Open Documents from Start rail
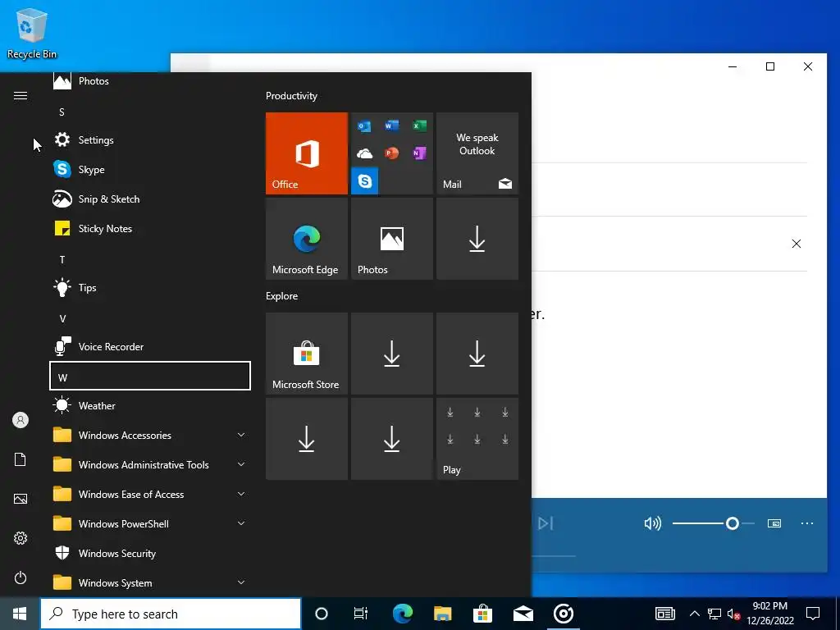840x630 pixels. tap(21, 459)
